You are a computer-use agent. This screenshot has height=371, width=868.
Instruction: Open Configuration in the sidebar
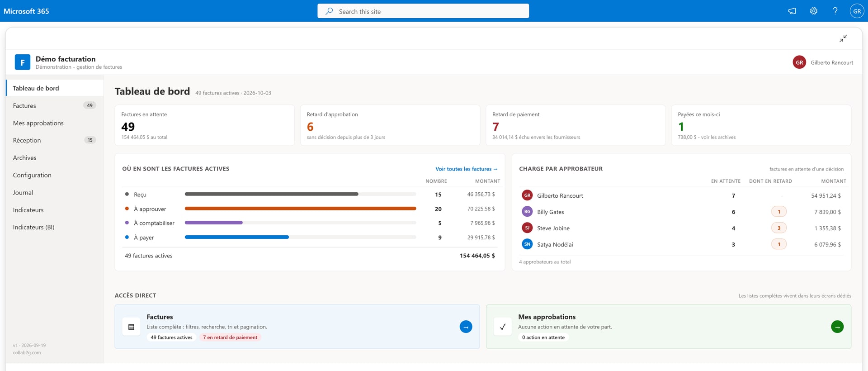(x=55, y=175)
